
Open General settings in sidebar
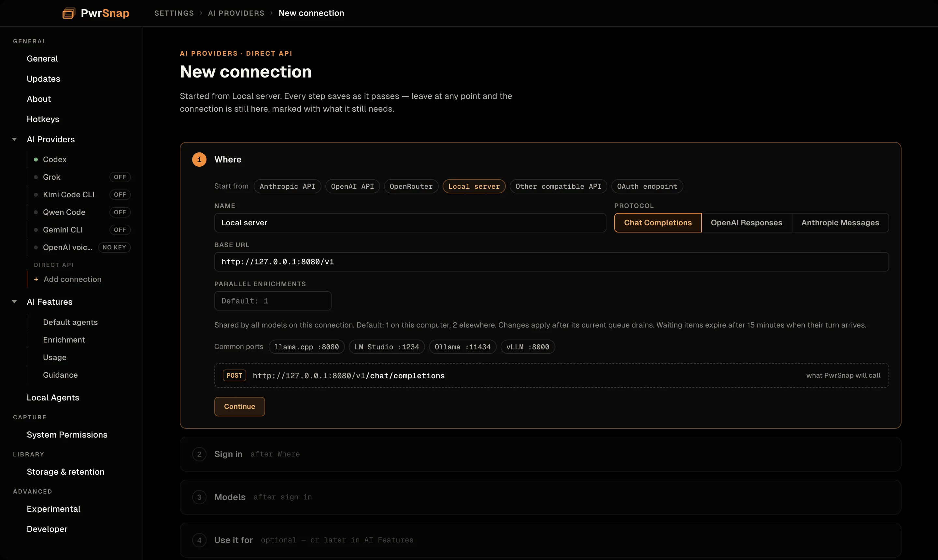pyautogui.click(x=42, y=59)
